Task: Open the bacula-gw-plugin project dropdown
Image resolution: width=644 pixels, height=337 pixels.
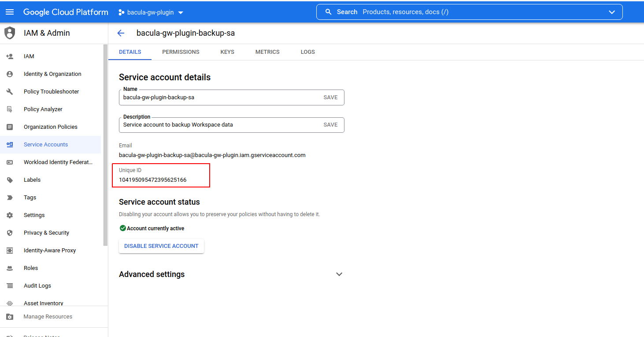Action: (x=151, y=12)
